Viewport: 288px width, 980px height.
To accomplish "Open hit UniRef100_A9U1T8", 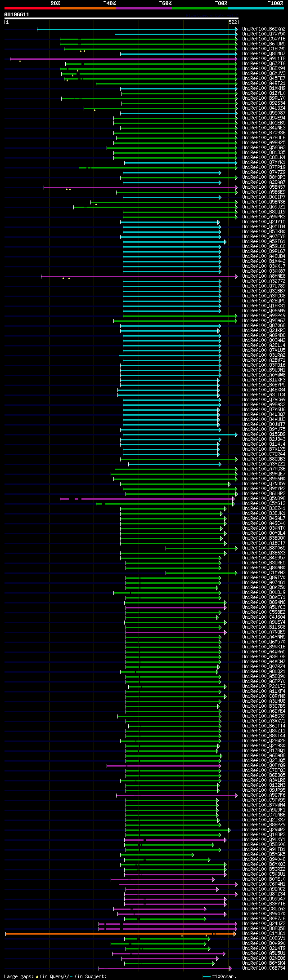I will [x=264, y=58].
